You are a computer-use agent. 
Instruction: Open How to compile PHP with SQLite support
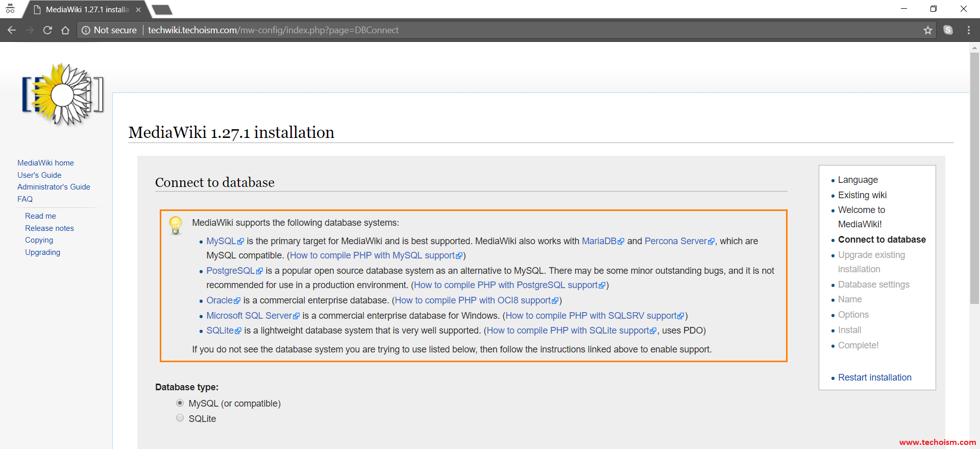[x=571, y=330]
